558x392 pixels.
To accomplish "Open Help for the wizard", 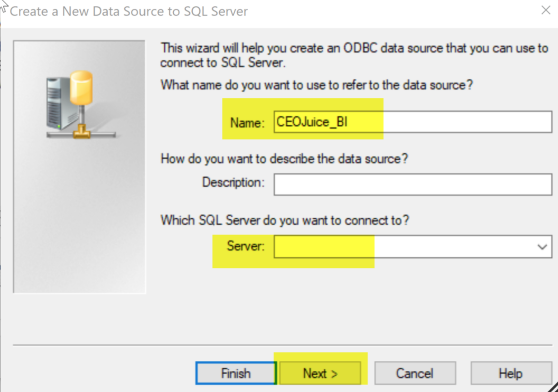I will click(x=510, y=374).
